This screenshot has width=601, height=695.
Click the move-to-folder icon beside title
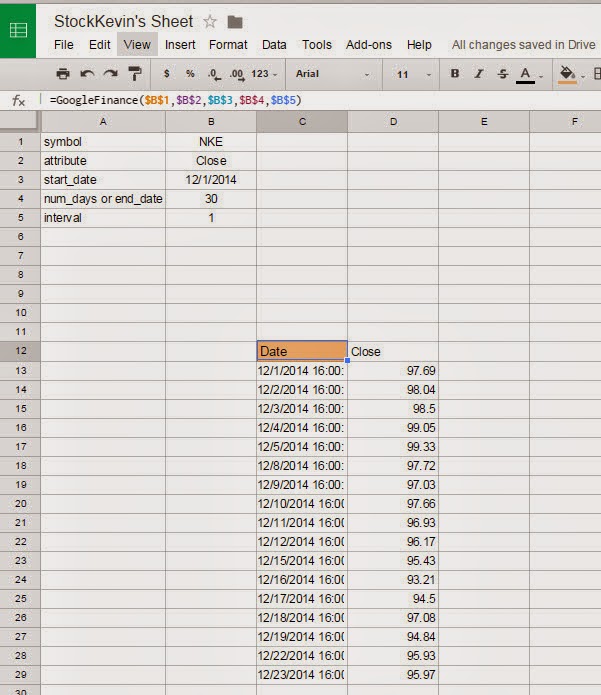coord(235,21)
